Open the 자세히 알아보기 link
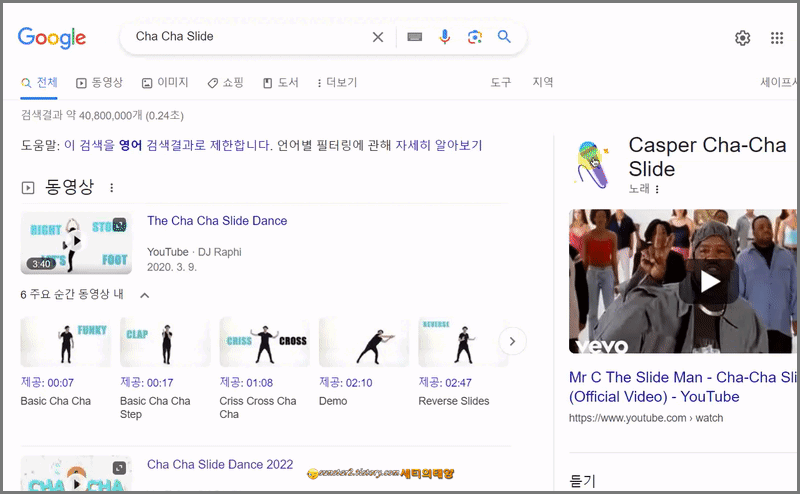Image resolution: width=800 pixels, height=494 pixels. 439,145
